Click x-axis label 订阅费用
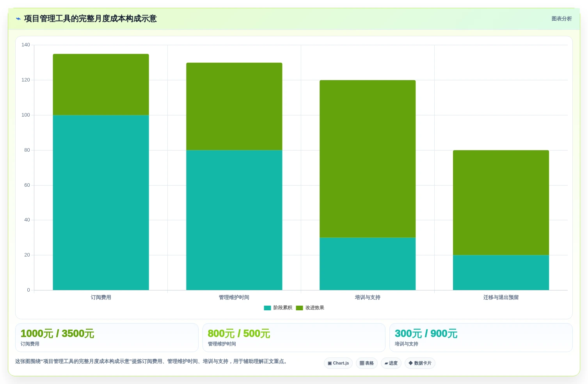The width and height of the screenshot is (588, 384). [101, 297]
